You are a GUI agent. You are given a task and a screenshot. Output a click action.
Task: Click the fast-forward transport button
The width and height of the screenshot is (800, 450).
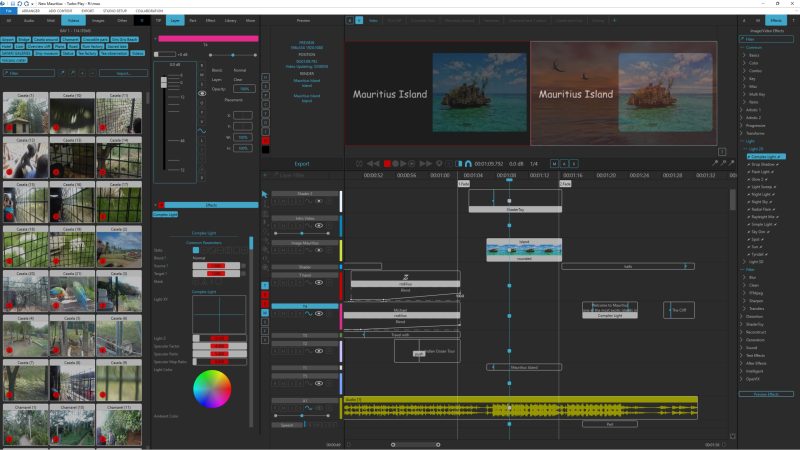[x=426, y=164]
